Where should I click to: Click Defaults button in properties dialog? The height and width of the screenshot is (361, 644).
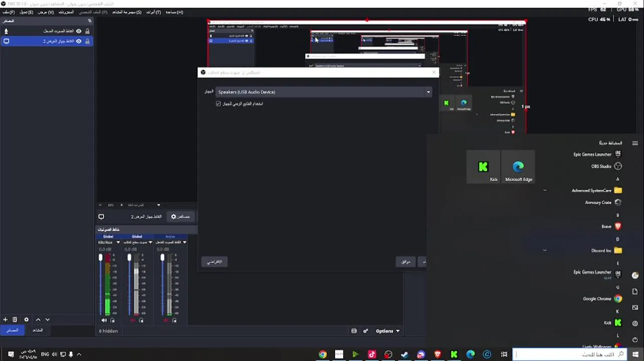tap(215, 262)
